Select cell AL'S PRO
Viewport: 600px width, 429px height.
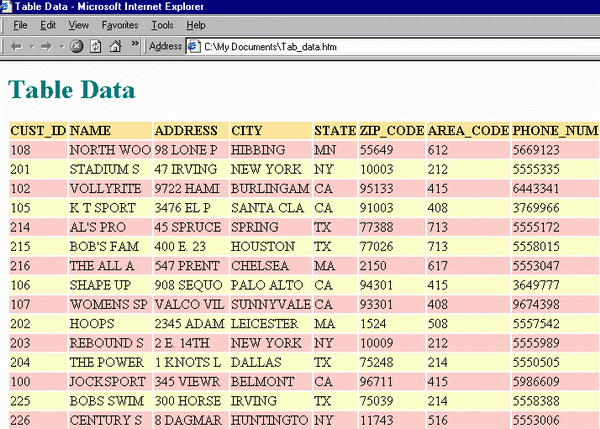click(x=110, y=227)
